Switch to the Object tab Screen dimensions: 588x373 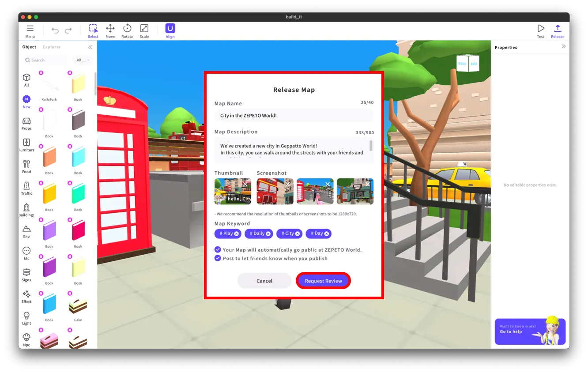coord(29,47)
